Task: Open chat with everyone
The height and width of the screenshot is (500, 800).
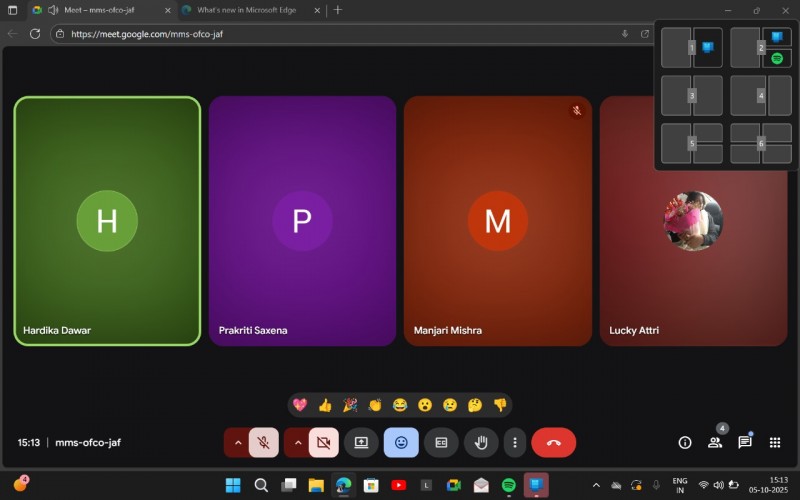Action: click(x=745, y=442)
